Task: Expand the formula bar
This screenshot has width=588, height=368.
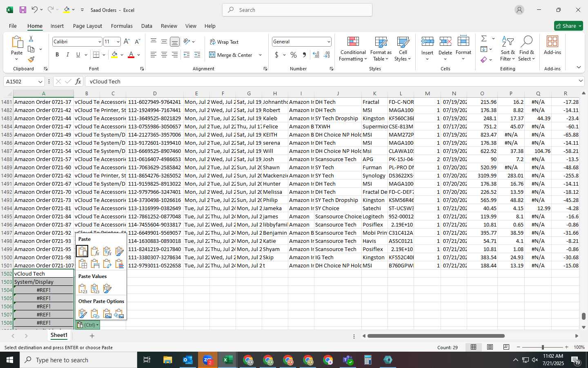Action: (x=581, y=81)
